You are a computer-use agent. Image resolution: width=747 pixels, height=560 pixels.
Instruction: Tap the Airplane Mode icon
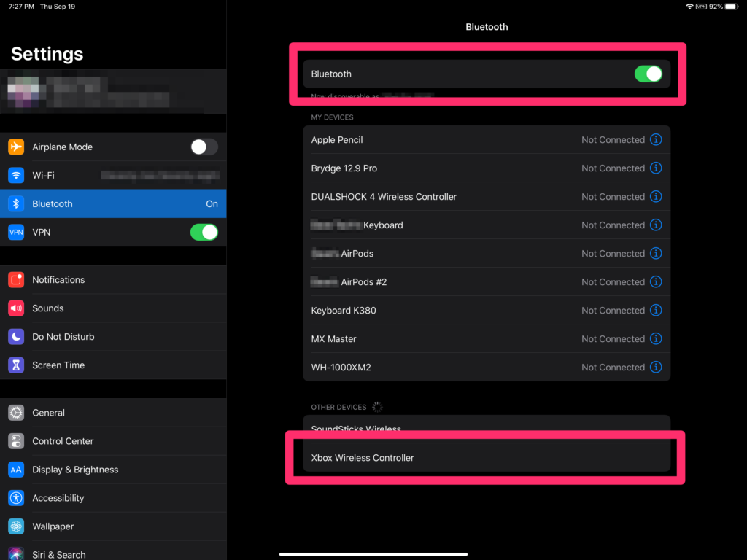[x=16, y=147]
